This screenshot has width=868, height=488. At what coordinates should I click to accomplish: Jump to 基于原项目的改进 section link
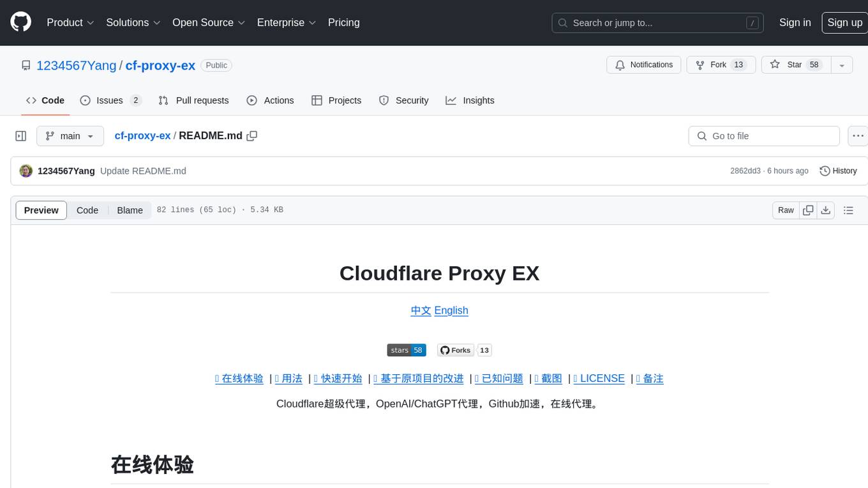(418, 378)
